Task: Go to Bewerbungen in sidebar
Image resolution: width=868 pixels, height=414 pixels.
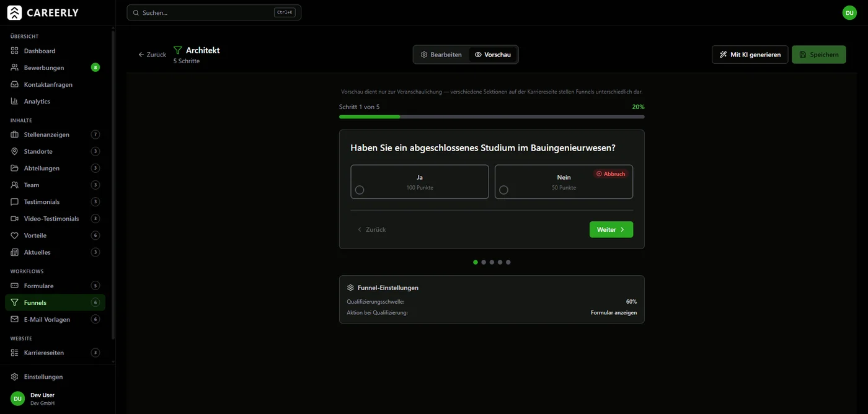Action: [x=55, y=68]
